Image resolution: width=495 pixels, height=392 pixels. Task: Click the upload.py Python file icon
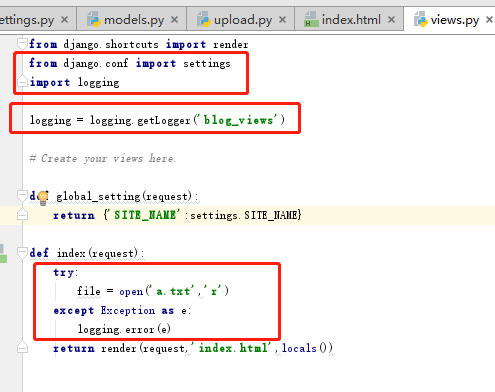pyautogui.click(x=204, y=19)
